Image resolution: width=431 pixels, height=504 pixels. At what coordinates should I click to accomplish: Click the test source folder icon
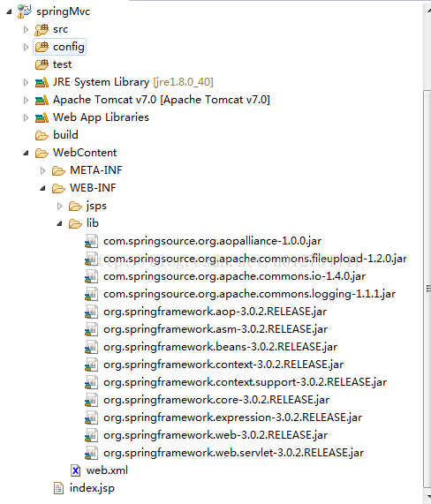pyautogui.click(x=42, y=64)
